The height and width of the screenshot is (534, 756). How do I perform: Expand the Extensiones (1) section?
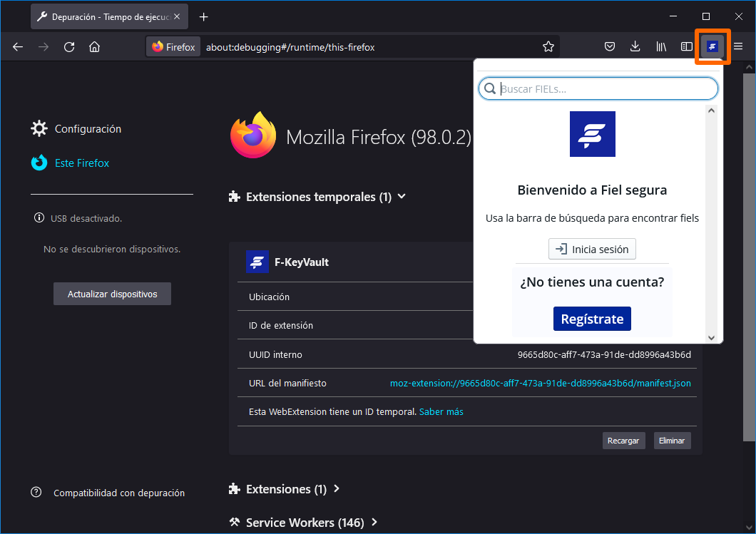point(337,488)
